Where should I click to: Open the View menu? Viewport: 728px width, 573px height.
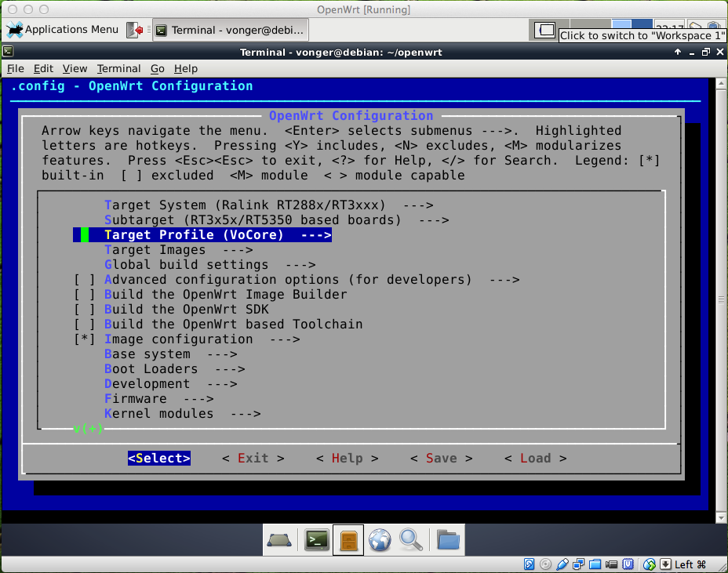point(75,69)
